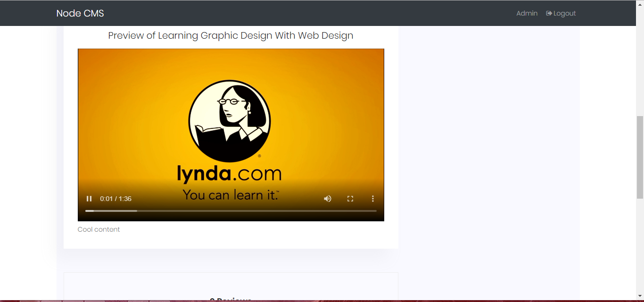Mute the video volume

328,199
